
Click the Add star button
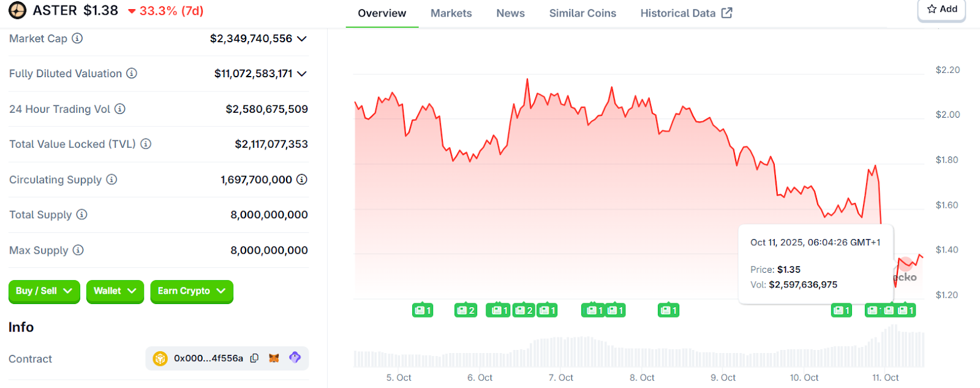click(941, 9)
